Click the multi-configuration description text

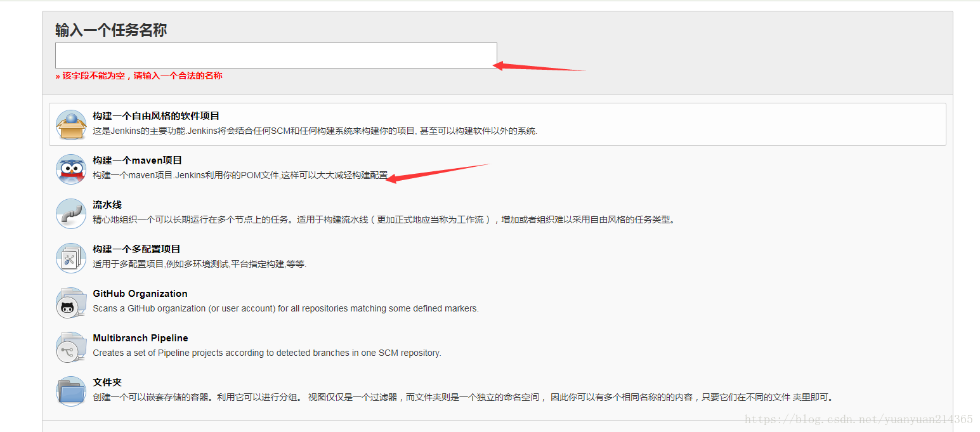(x=200, y=265)
